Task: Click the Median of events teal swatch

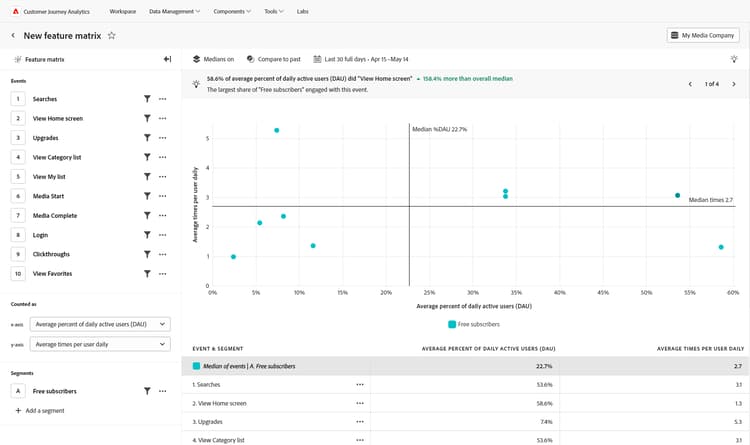Action: coord(196,366)
